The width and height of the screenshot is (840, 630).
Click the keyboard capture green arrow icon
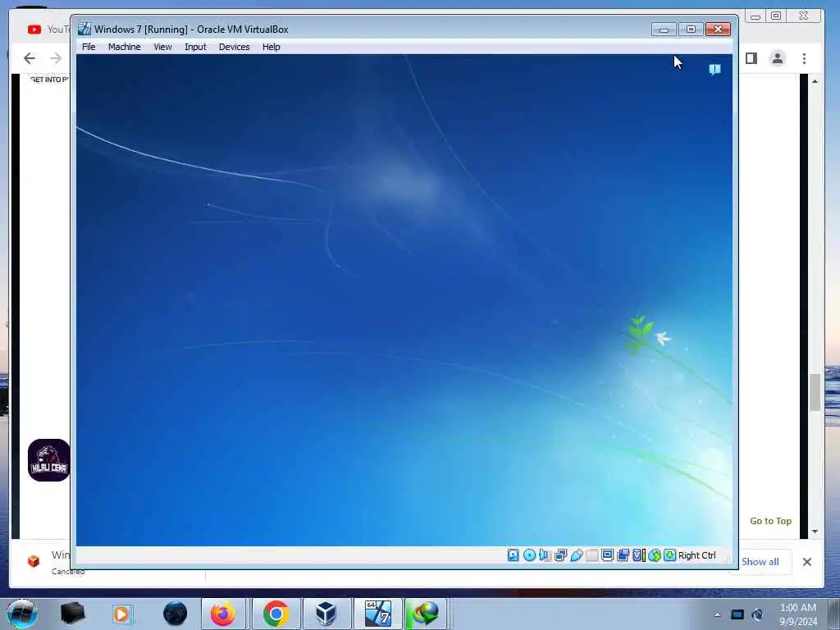coord(669,555)
